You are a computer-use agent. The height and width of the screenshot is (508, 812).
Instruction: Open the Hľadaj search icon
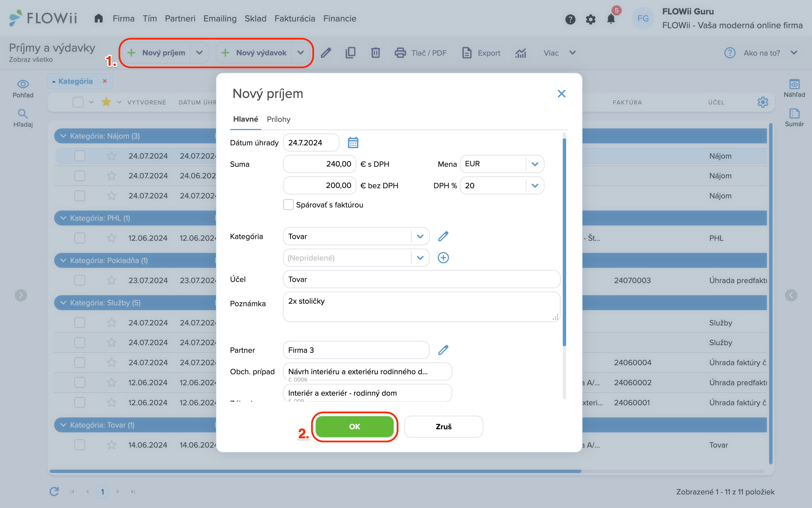[x=23, y=118]
